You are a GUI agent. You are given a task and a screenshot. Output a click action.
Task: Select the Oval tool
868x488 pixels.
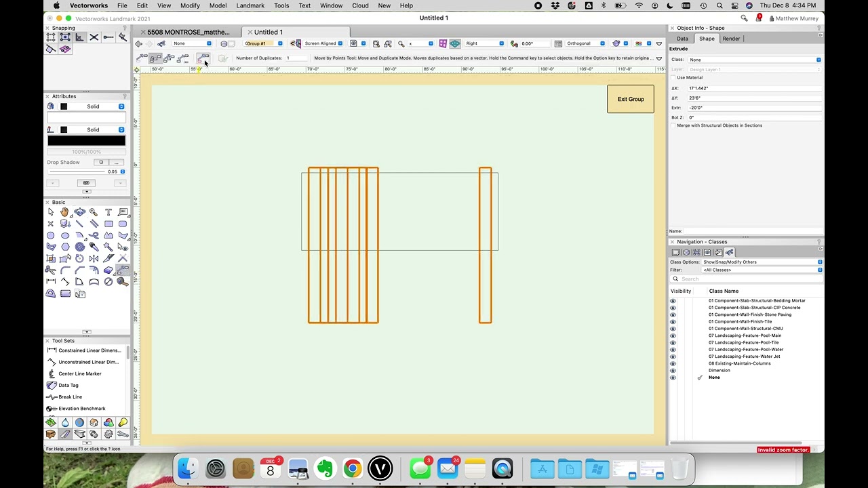pyautogui.click(x=65, y=235)
